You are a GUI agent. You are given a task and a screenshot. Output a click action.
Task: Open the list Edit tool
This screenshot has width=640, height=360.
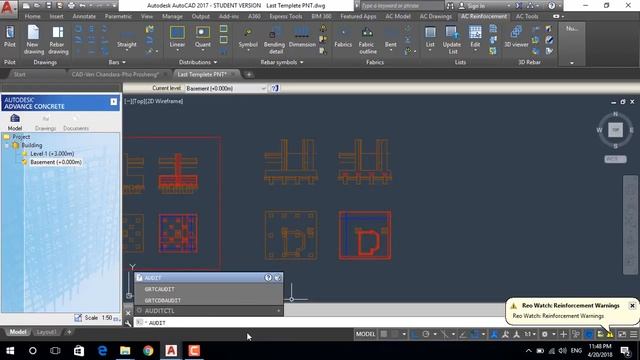click(475, 38)
